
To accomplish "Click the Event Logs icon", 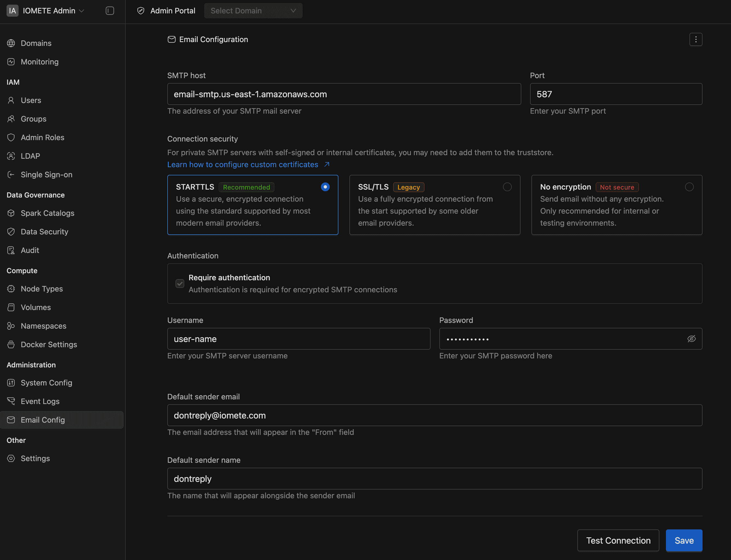I will coord(11,401).
